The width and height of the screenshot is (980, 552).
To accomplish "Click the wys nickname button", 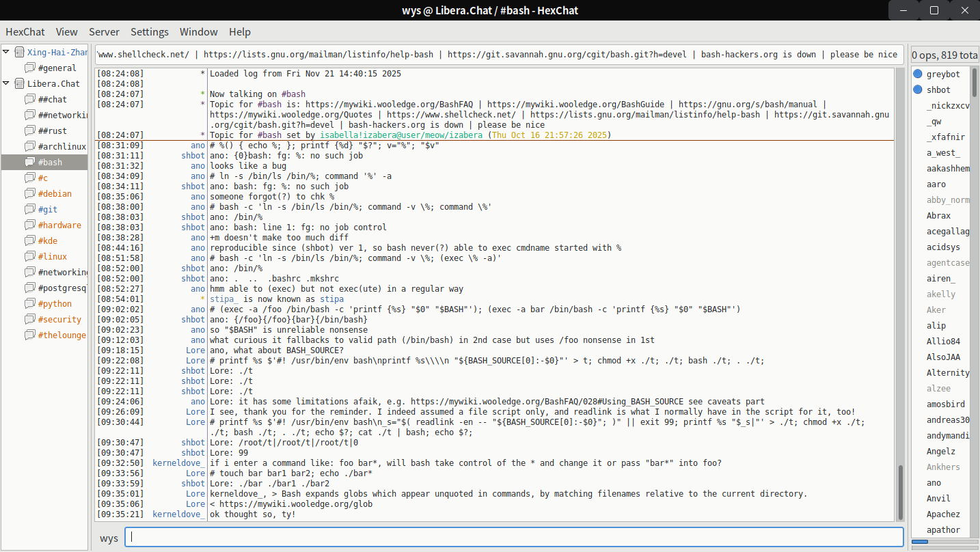I will click(x=109, y=538).
